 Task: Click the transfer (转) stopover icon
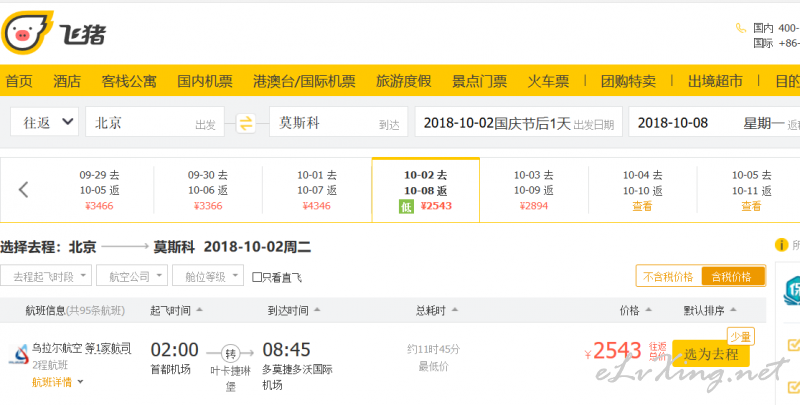point(229,352)
